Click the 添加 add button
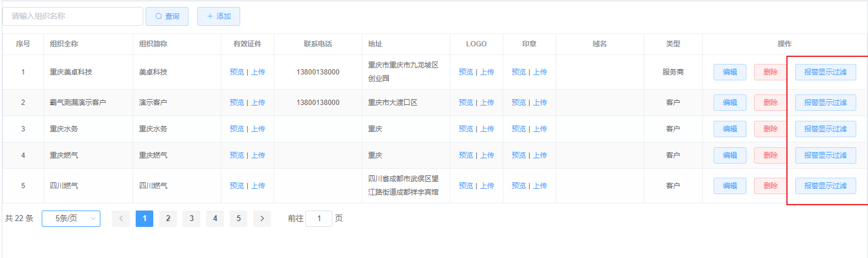The height and width of the screenshot is (258, 868). pyautogui.click(x=218, y=16)
